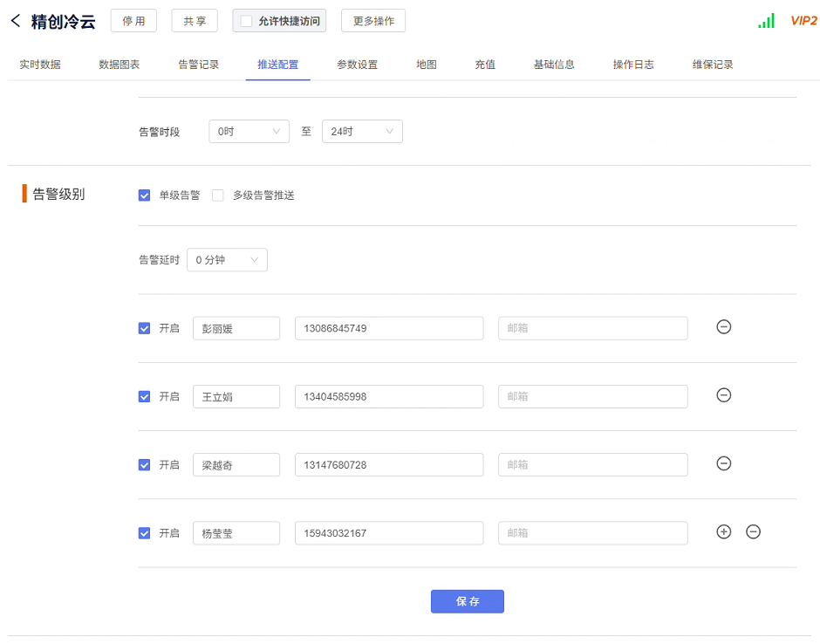Image resolution: width=820 pixels, height=644 pixels.
Task: Remove the 彭丽媛 contact row
Action: coord(723,327)
